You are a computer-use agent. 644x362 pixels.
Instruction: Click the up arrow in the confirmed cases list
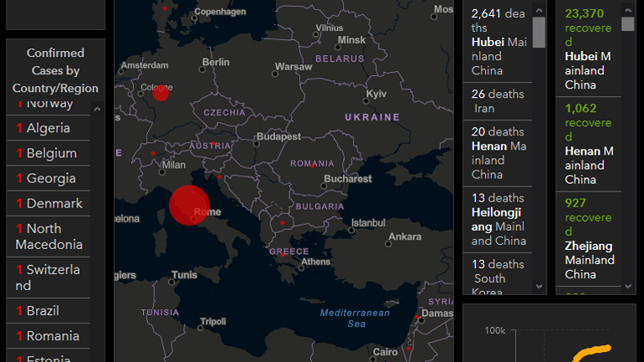click(x=97, y=109)
